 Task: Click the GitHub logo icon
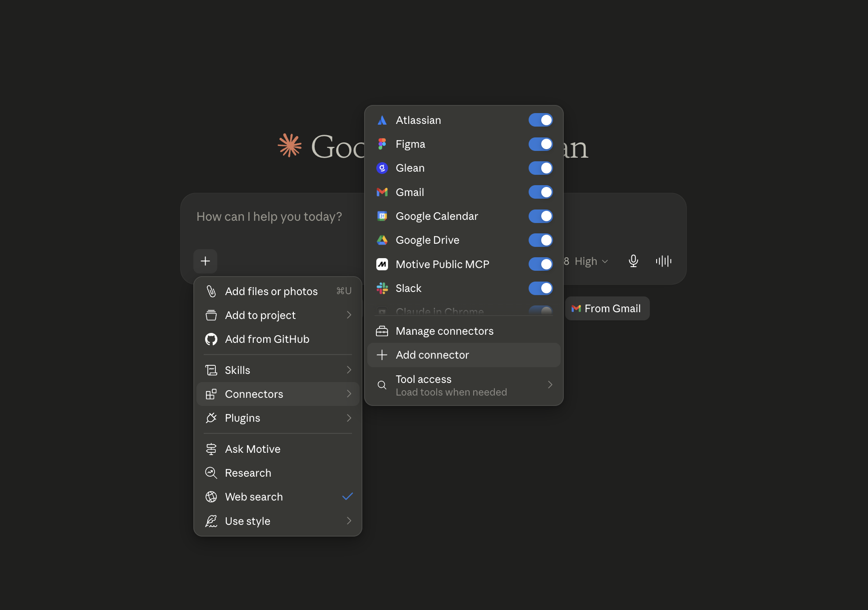(211, 339)
